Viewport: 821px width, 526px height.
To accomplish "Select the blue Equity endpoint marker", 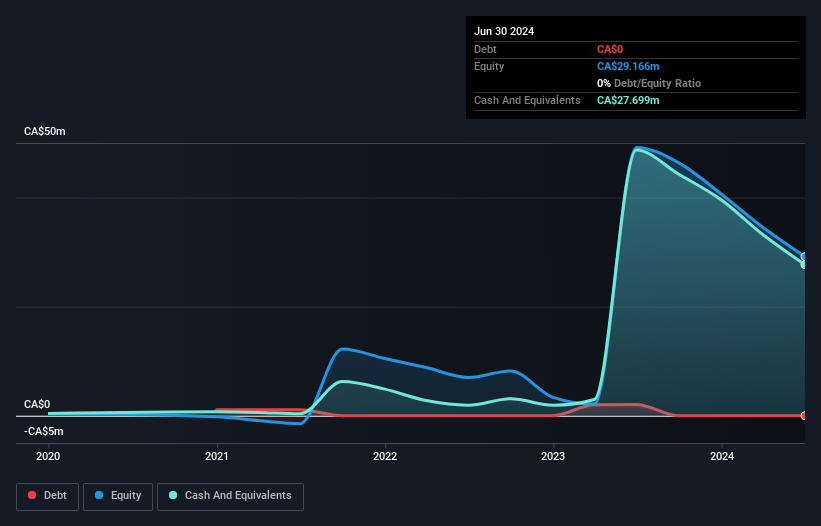I will [804, 256].
